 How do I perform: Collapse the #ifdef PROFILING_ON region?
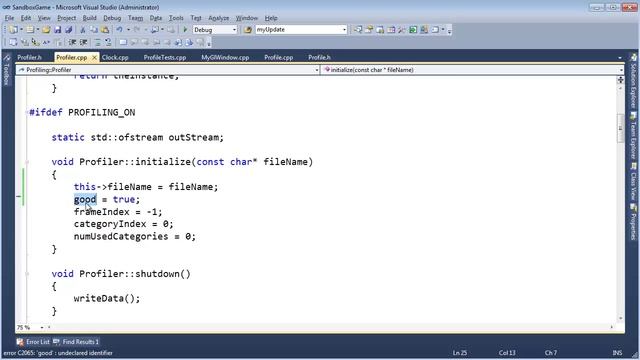[27, 113]
